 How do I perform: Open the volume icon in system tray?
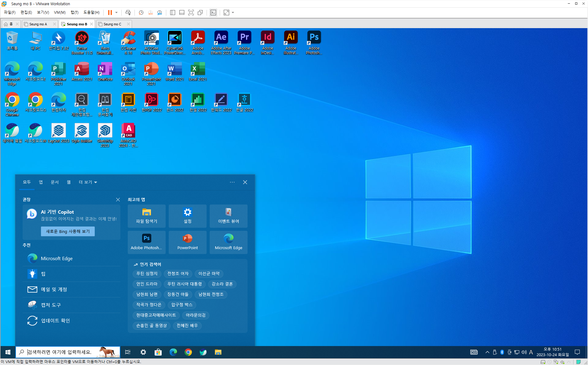(524, 352)
